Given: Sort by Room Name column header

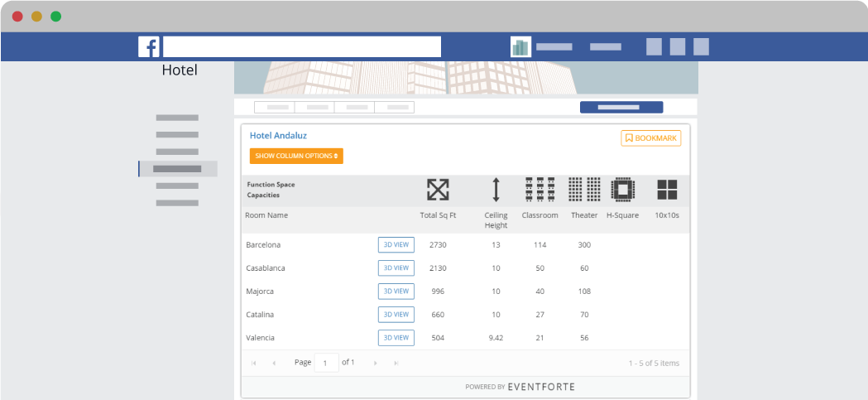Looking at the screenshot, I should coord(266,215).
